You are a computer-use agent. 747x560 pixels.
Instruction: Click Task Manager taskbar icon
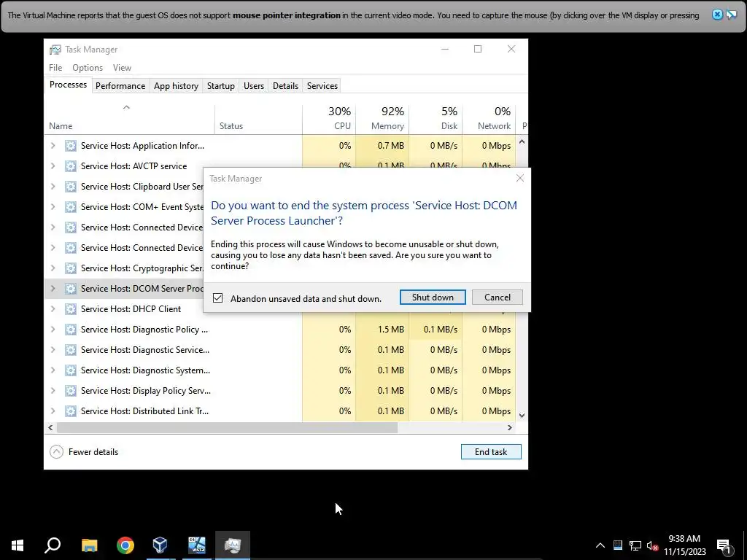(233, 545)
